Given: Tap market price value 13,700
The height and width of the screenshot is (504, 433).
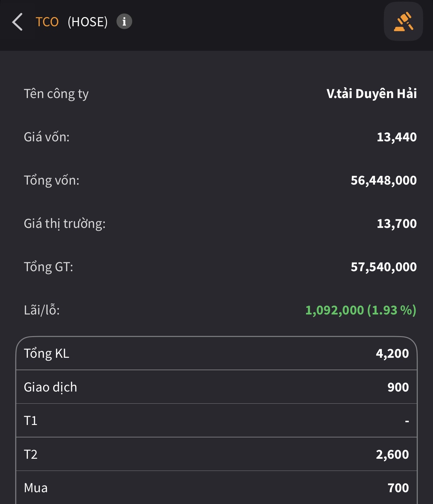Looking at the screenshot, I should pyautogui.click(x=397, y=224).
